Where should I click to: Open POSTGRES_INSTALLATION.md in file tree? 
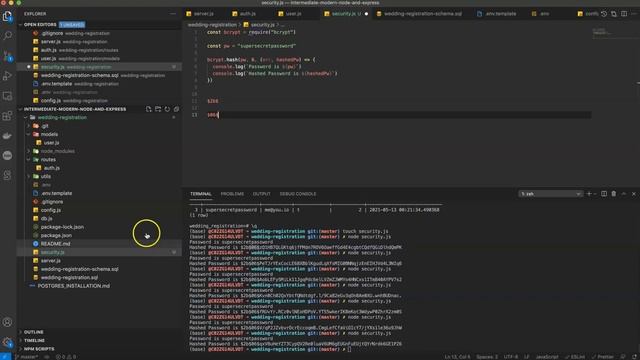pyautogui.click(x=73, y=286)
